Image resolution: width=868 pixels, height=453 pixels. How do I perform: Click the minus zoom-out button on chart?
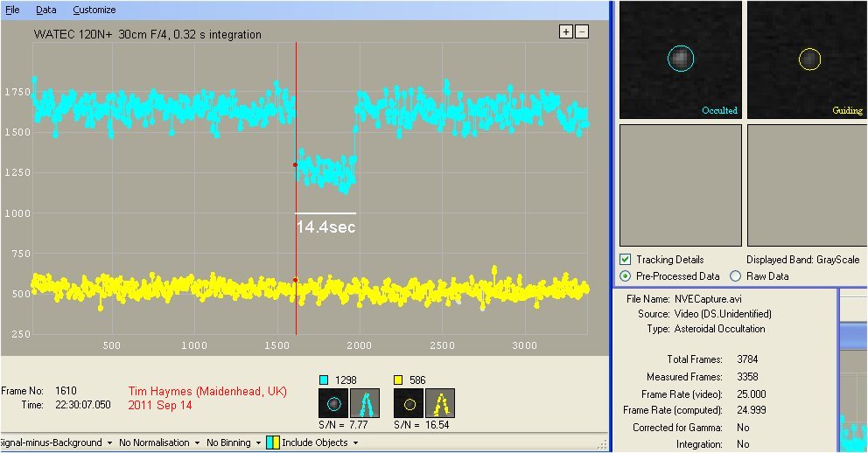coord(582,31)
